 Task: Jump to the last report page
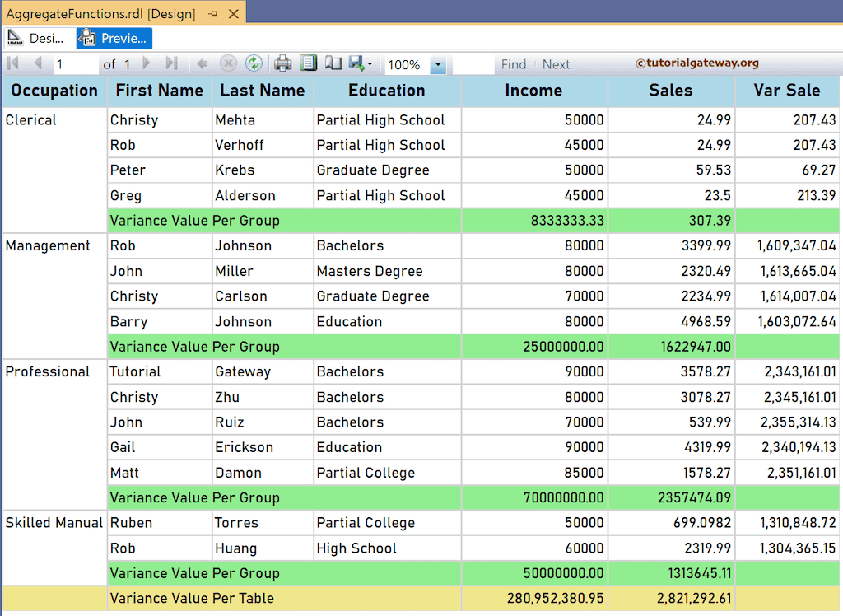172,63
